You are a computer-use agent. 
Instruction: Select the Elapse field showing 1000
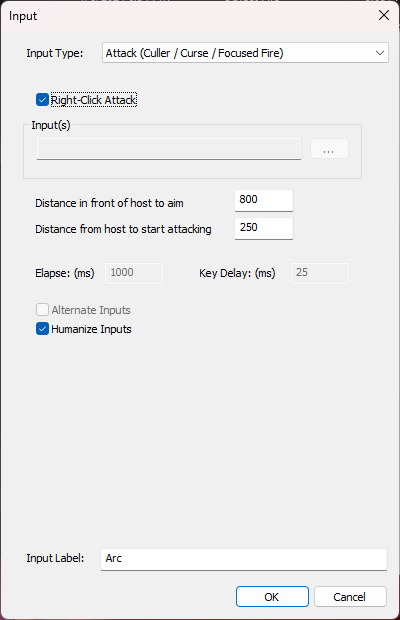tap(134, 273)
